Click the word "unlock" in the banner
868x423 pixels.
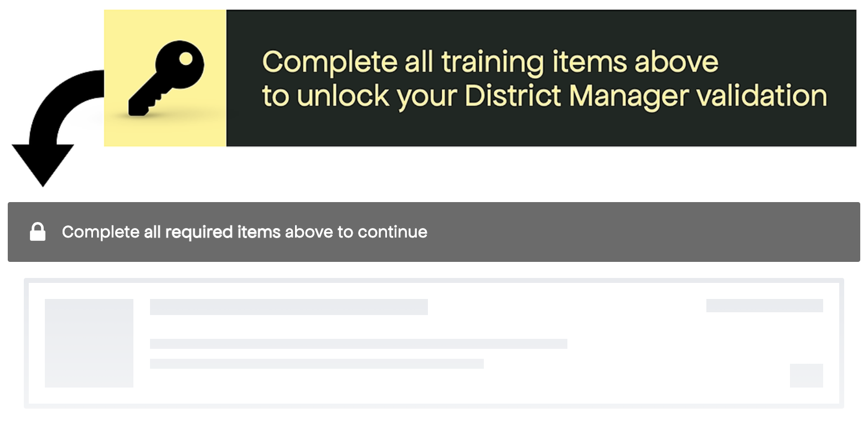tap(343, 96)
